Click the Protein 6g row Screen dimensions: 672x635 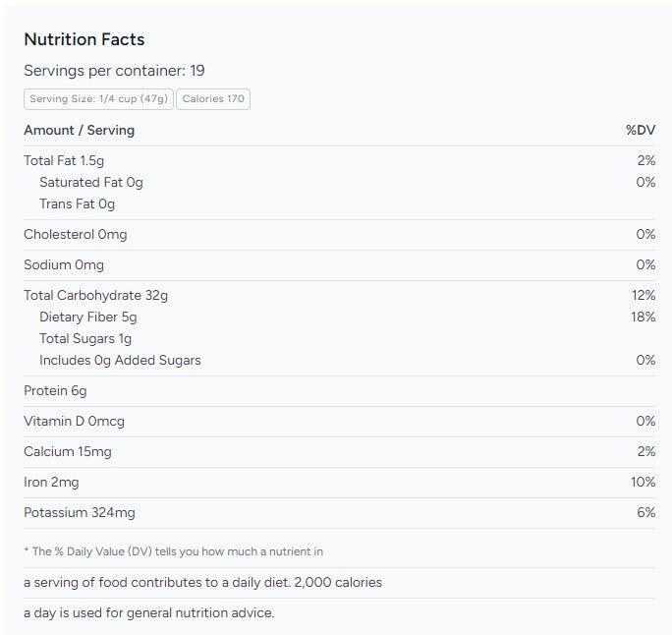[55, 390]
